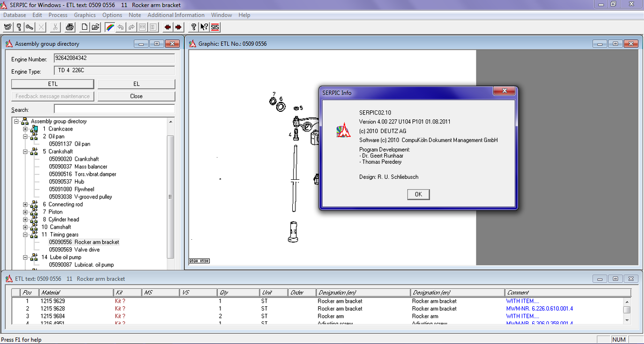Click the Feedback message maintenance button
The width and height of the screenshot is (644, 344).
(x=53, y=96)
